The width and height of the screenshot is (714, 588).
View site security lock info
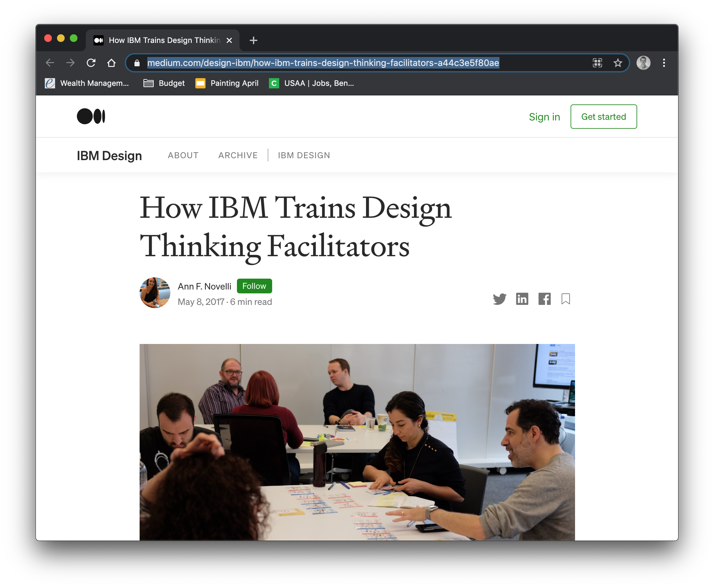click(137, 63)
